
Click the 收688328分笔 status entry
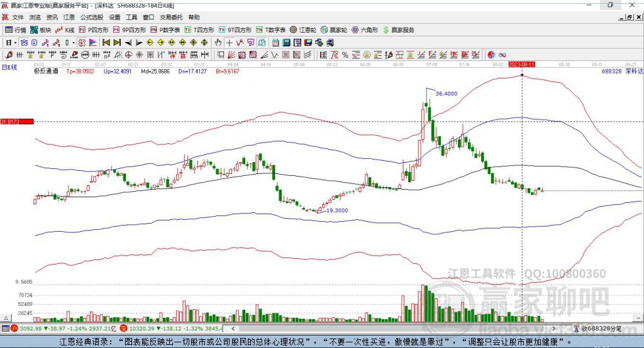pos(598,329)
